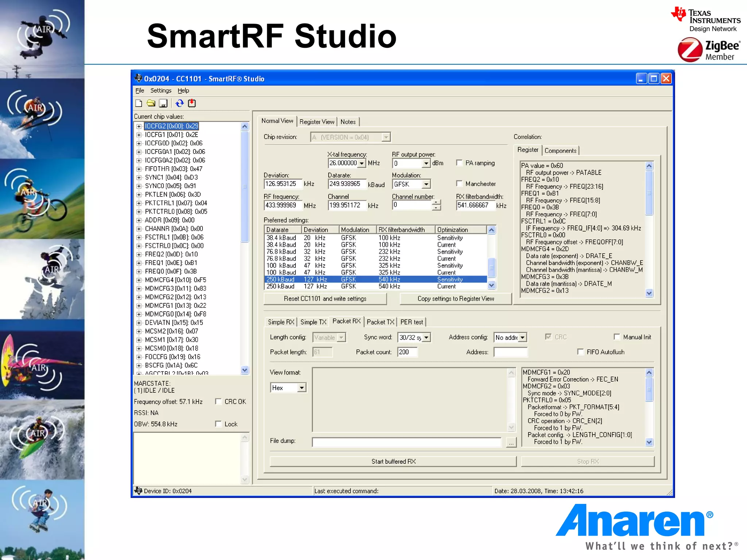This screenshot has width=747, height=560.
Task: Switch to the Register View tab
Action: click(x=317, y=122)
